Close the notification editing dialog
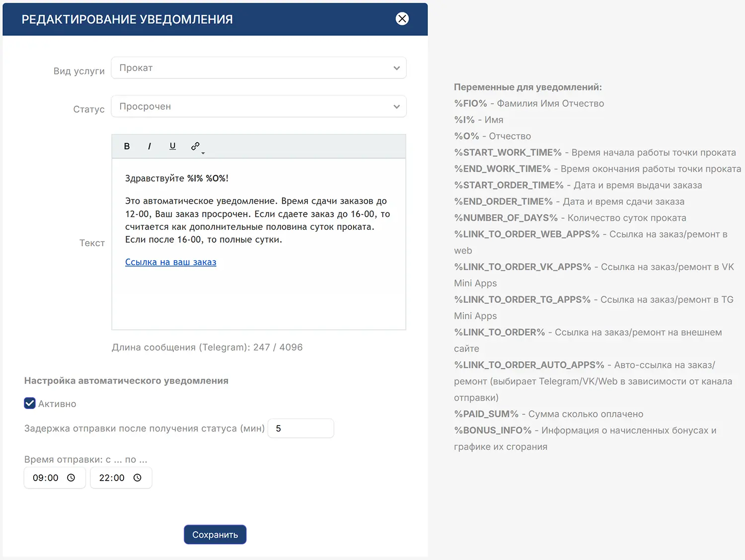This screenshot has height=560, width=745. [x=402, y=18]
